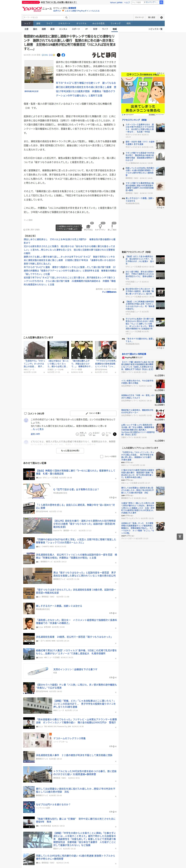Share first comment via X icon
The width and height of the screenshot is (186, 868).
[114, 434]
